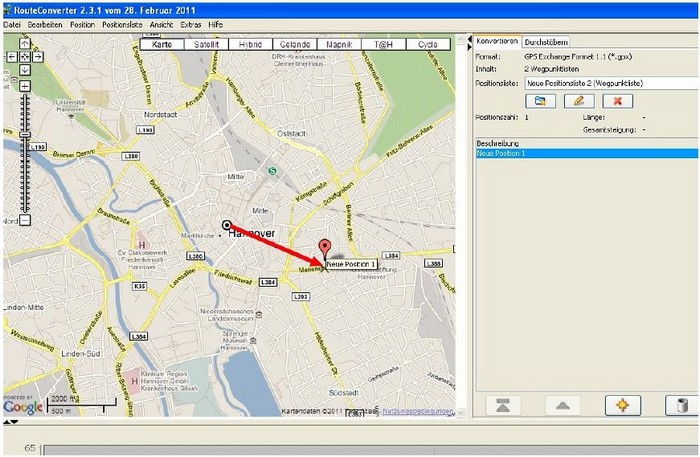Click the Niedersächsisches Landesmuseum label
This screenshot has width=700, height=457.
[227, 315]
